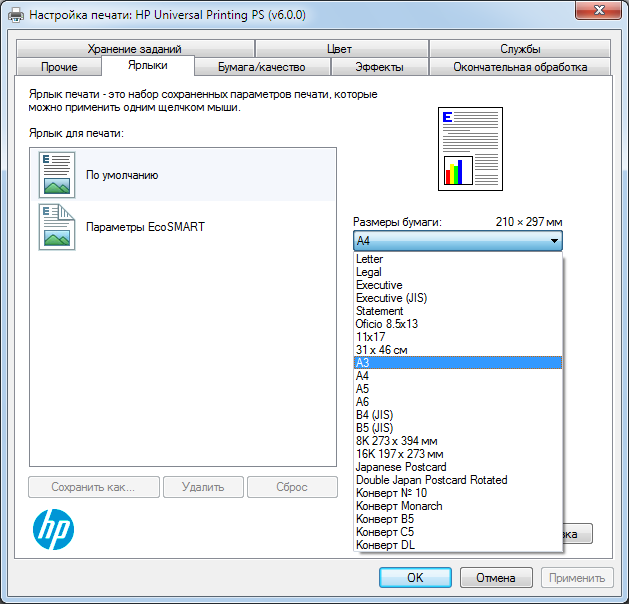The width and height of the screenshot is (629, 604).
Task: Select Oficio 8.5x13 paper size
Action: tap(458, 324)
